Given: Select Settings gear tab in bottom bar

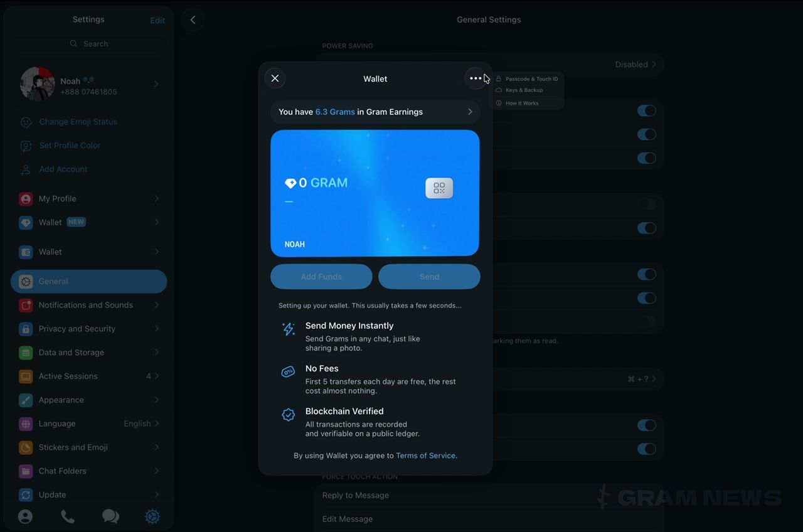Looking at the screenshot, I should (152, 516).
